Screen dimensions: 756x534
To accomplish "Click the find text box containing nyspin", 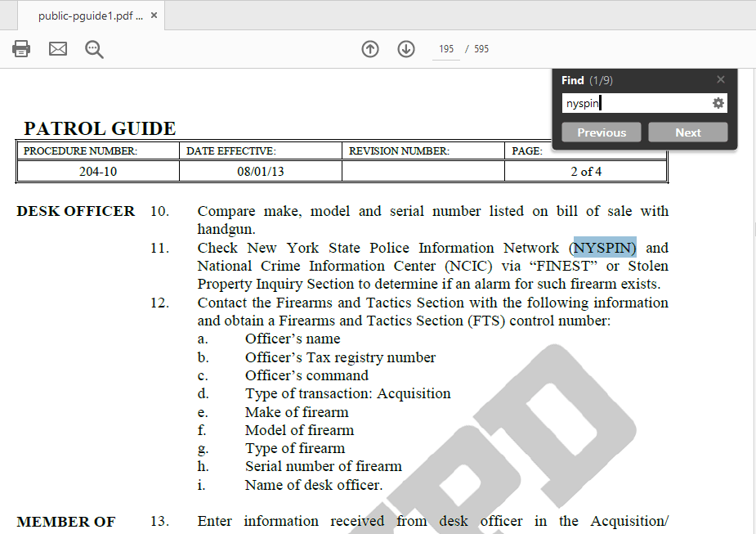I will point(634,103).
